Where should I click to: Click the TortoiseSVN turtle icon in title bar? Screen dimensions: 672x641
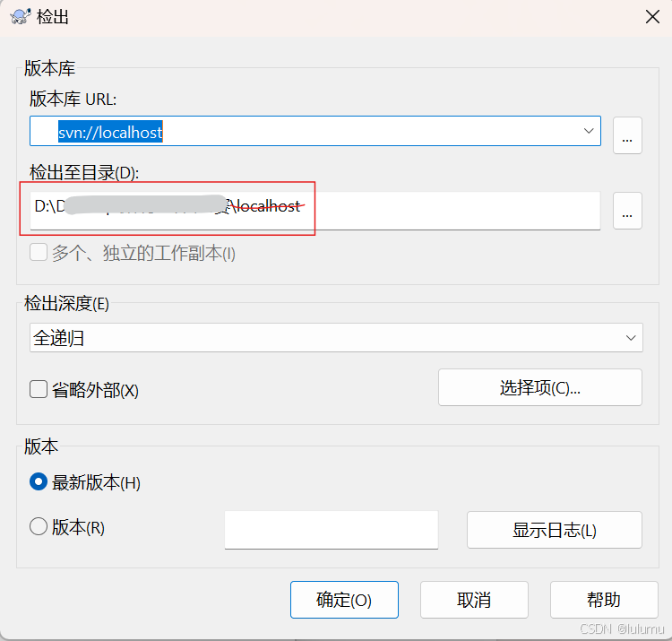pyautogui.click(x=20, y=17)
